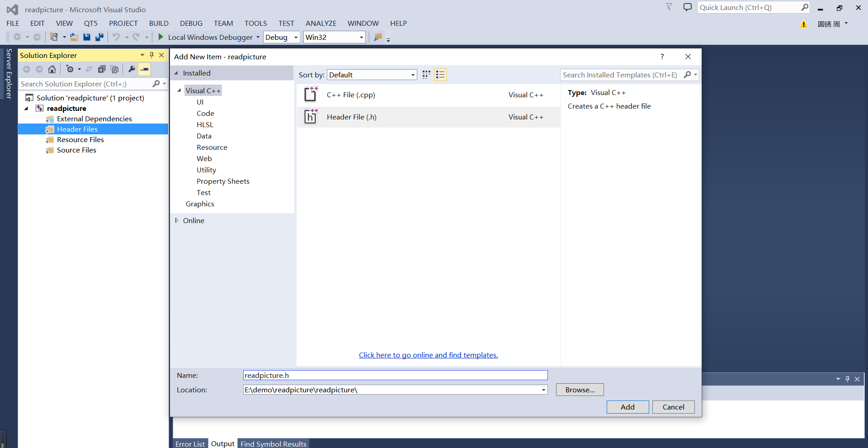The width and height of the screenshot is (868, 448).
Task: Open the feedback speech bubble icon
Action: tap(688, 7)
